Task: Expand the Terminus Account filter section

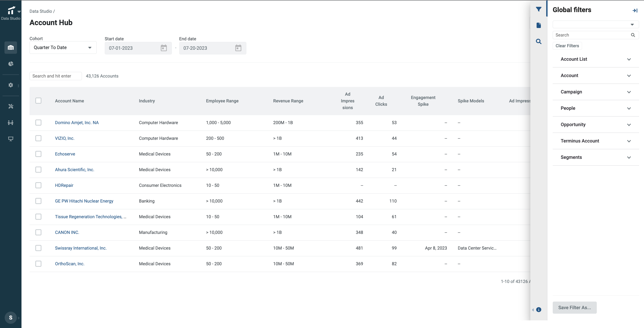Action: 595,141
